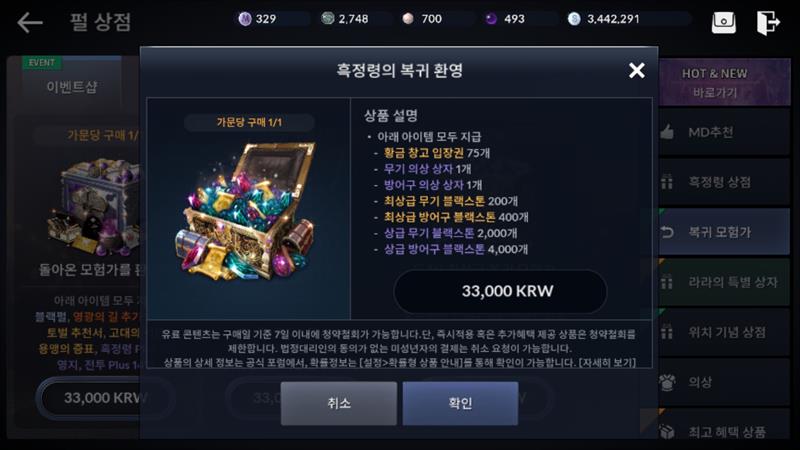The image size is (800, 450).
Task: Tap the silver coin icon showing 3,442,291
Action: tap(574, 19)
